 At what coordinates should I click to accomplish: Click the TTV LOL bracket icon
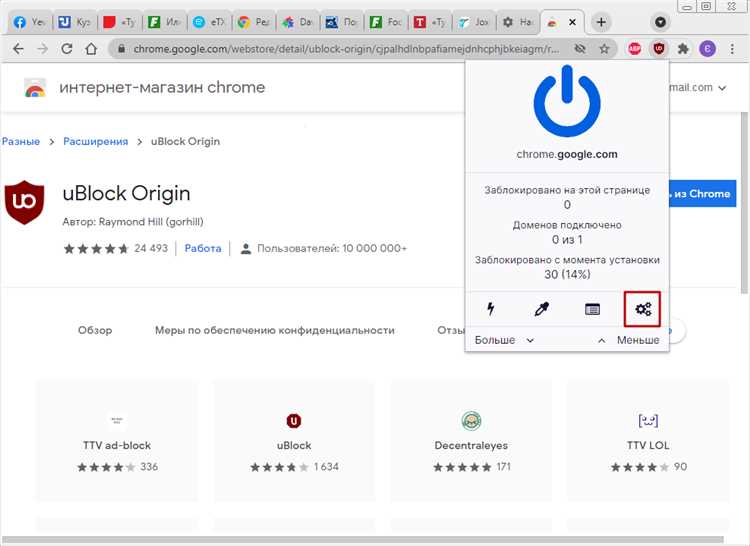tap(648, 421)
